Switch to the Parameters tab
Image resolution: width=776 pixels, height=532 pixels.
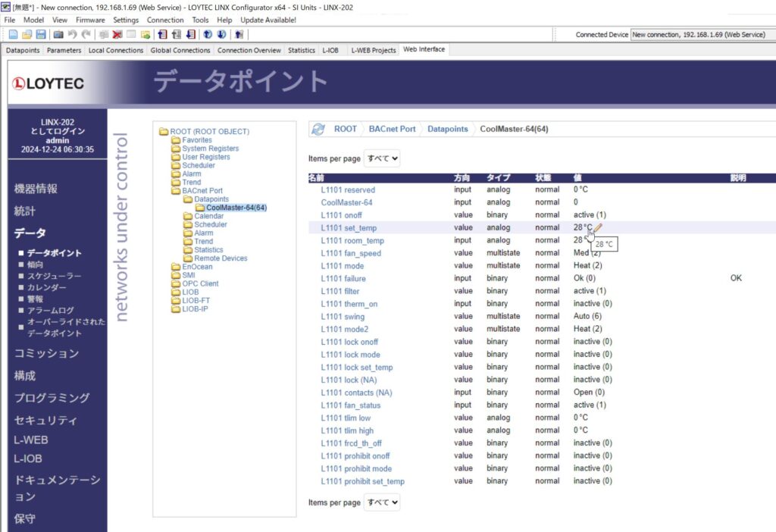pos(64,50)
